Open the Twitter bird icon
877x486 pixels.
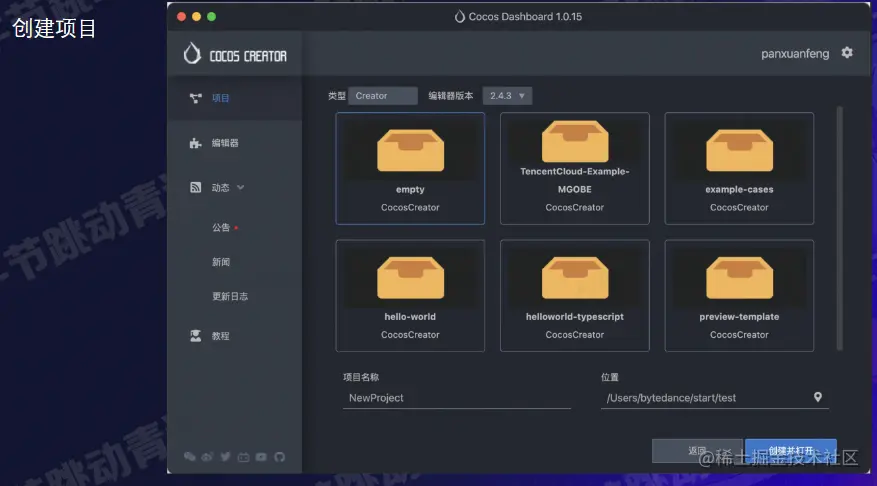(x=225, y=457)
